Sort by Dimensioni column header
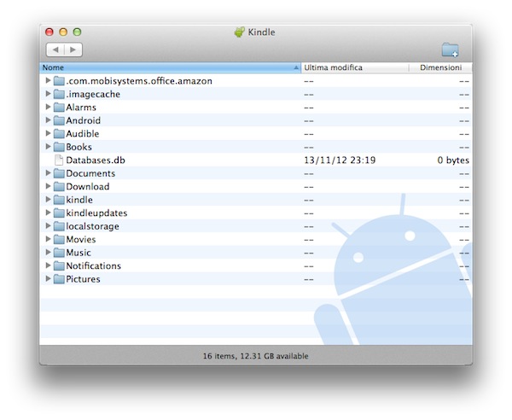The image size is (512, 420). click(440, 67)
